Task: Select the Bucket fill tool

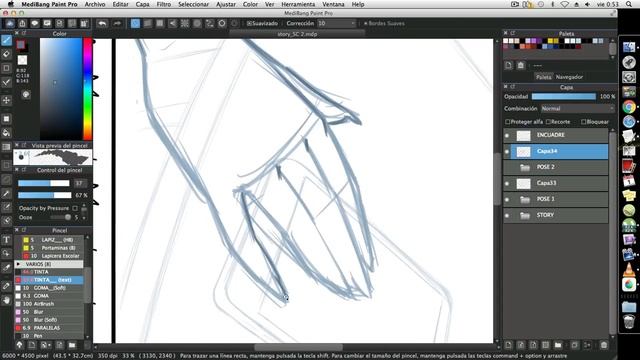Action: tap(6, 133)
